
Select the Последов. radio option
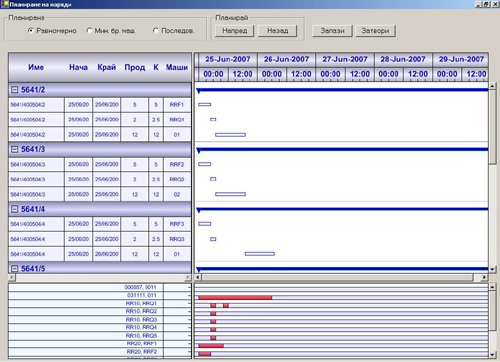pos(174,31)
